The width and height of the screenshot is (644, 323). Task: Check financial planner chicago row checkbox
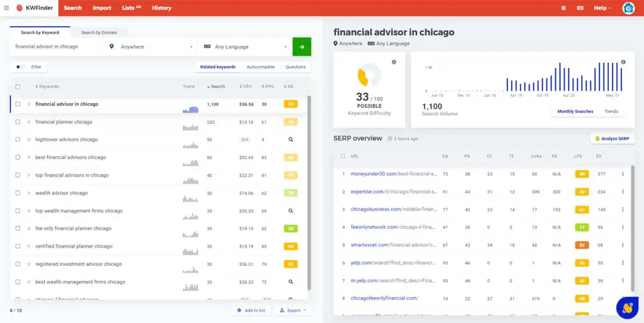point(18,122)
